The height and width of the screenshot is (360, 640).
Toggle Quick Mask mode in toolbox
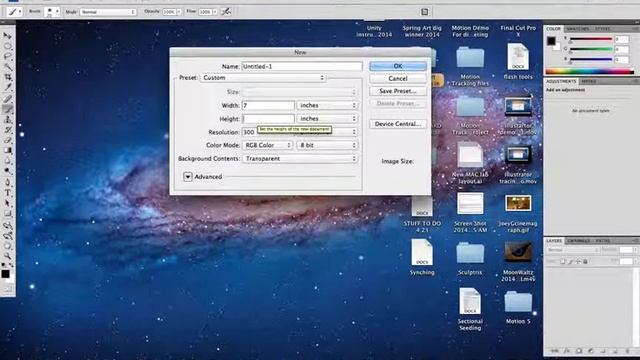[7, 289]
